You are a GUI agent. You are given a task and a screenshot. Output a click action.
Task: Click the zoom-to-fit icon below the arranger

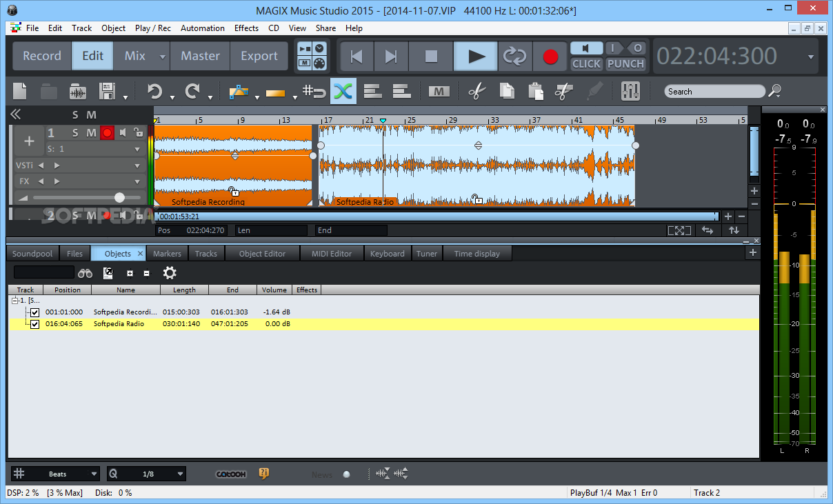tap(679, 230)
